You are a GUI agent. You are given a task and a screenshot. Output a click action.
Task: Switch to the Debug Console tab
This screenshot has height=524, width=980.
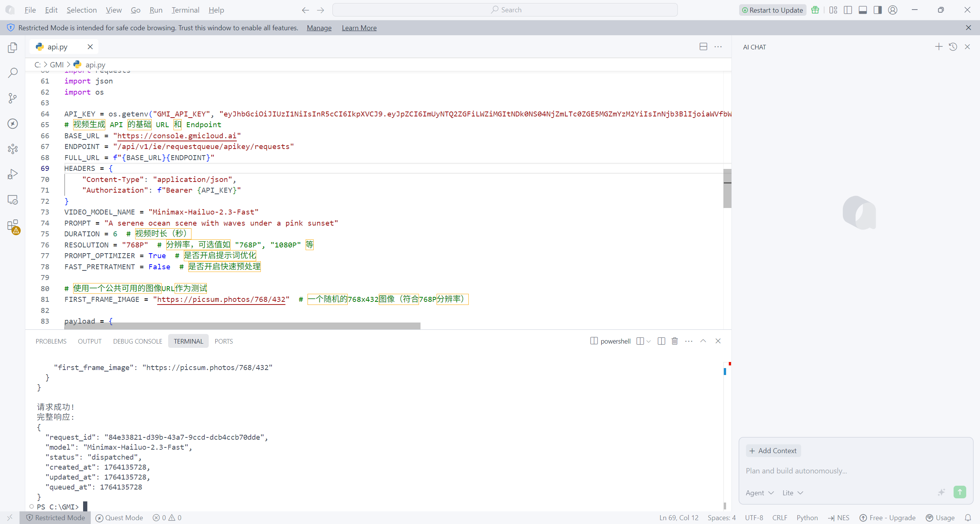(137, 341)
